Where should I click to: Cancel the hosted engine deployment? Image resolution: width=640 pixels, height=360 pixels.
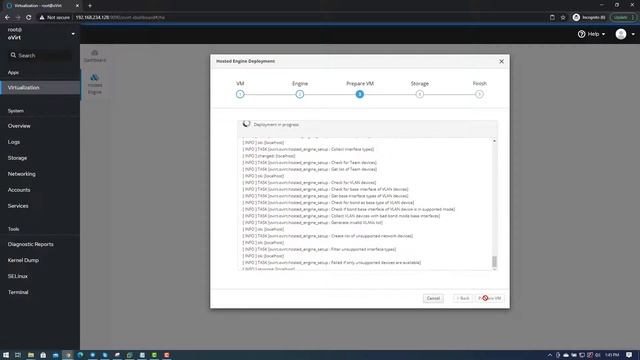click(433, 298)
